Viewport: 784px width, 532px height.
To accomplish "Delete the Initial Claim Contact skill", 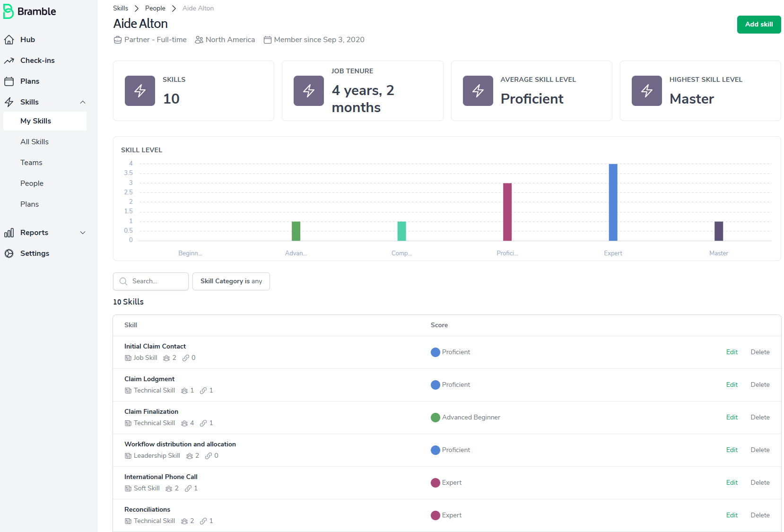I will 760,352.
